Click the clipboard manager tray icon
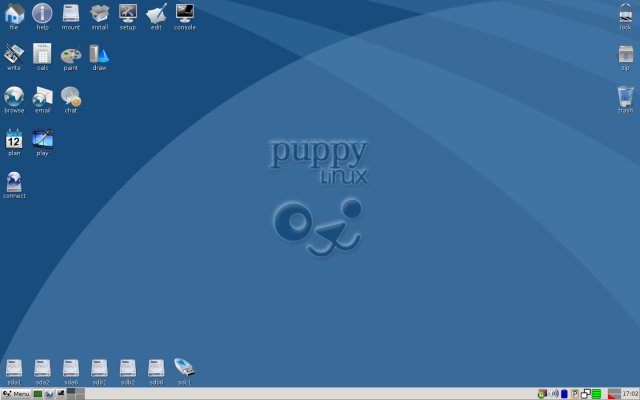Image resolution: width=640 pixels, height=400 pixels. (575, 394)
